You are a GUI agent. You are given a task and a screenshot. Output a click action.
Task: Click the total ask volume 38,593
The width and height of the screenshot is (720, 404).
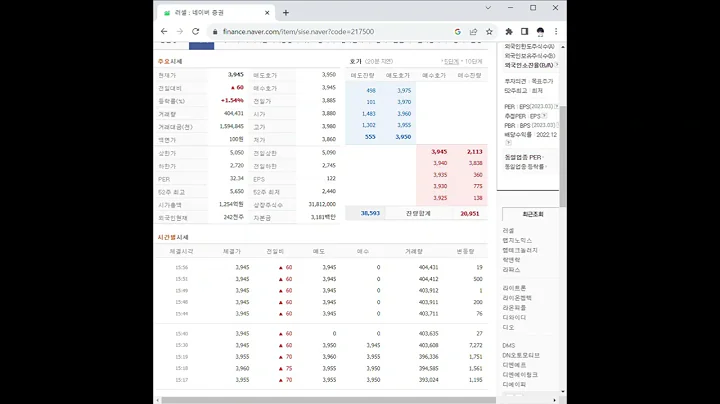coord(370,213)
